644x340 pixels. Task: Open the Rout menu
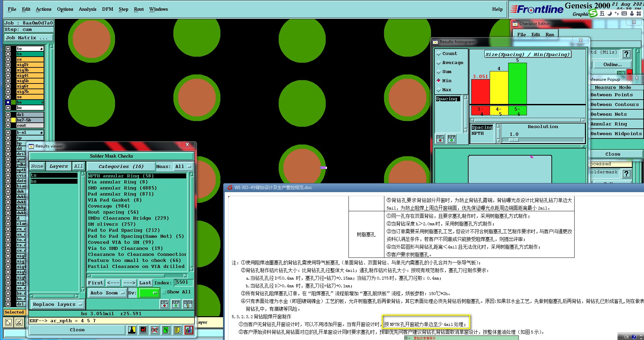[x=139, y=9]
